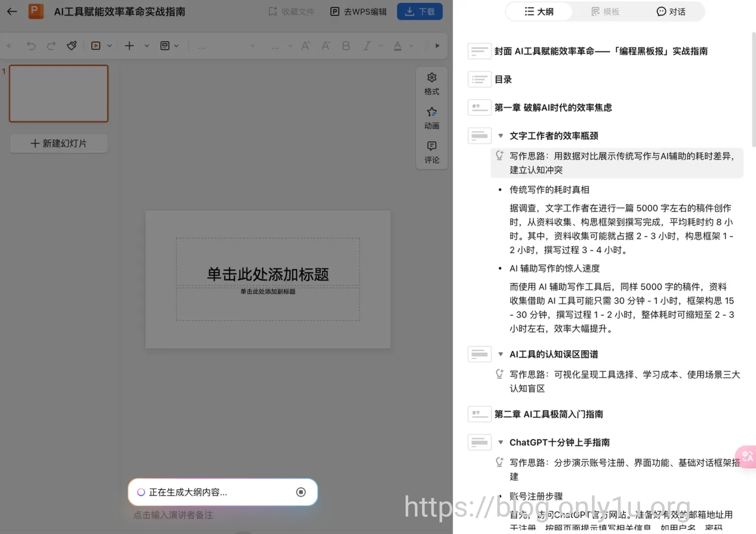This screenshot has height=534, width=756.
Task: Select slide 1 thumbnail
Action: [x=59, y=94]
